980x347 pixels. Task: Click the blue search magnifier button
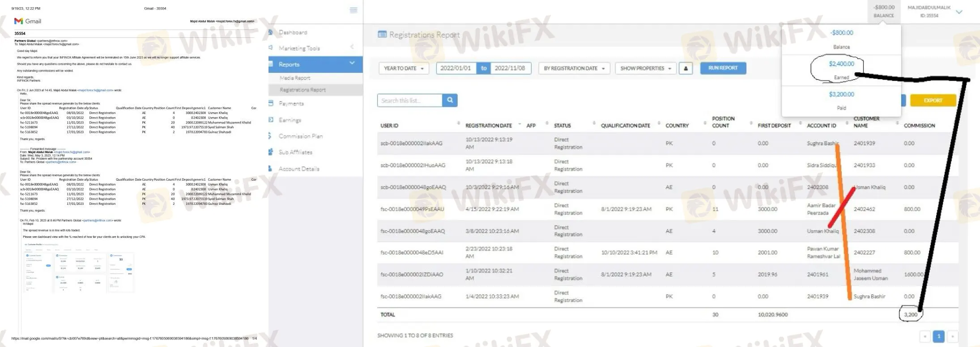[450, 100]
